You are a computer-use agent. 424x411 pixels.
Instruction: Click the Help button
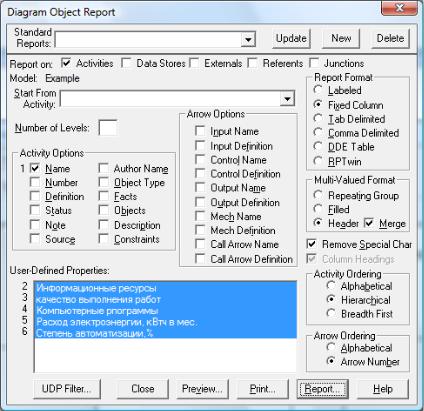click(x=383, y=389)
